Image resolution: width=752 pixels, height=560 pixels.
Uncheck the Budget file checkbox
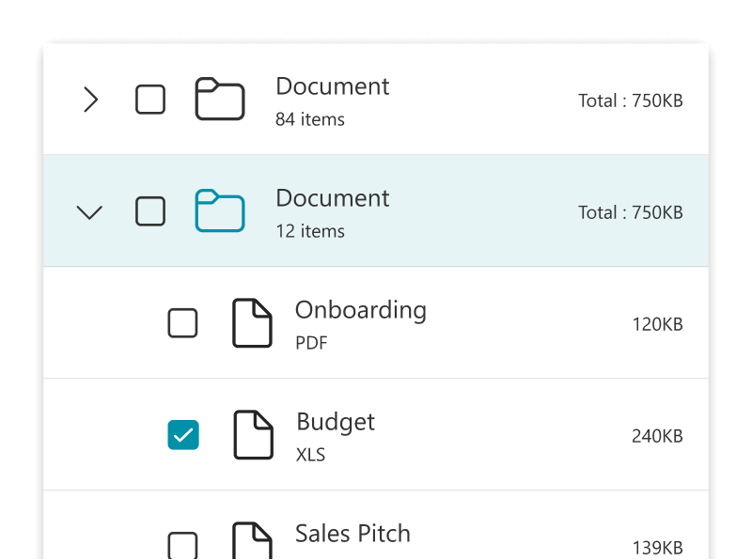[x=182, y=435]
